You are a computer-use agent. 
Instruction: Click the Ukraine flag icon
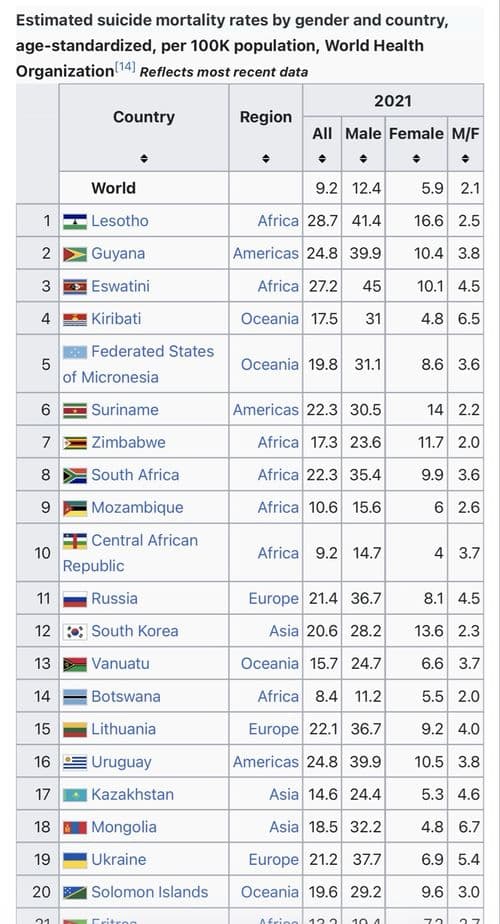[75, 860]
